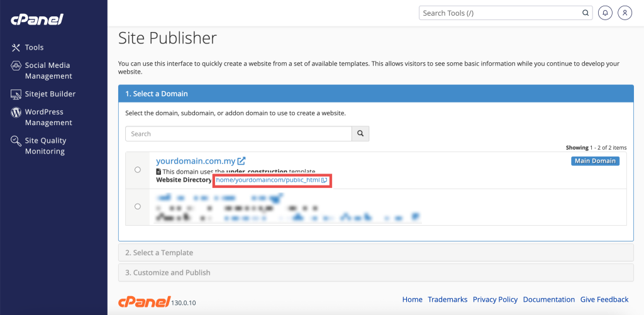Click the Give Feedback footer link

[604, 299]
